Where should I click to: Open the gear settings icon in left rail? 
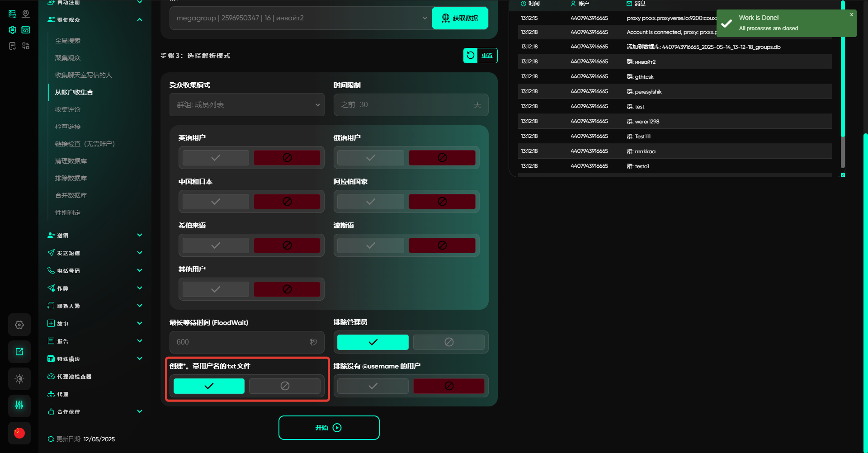(19, 325)
